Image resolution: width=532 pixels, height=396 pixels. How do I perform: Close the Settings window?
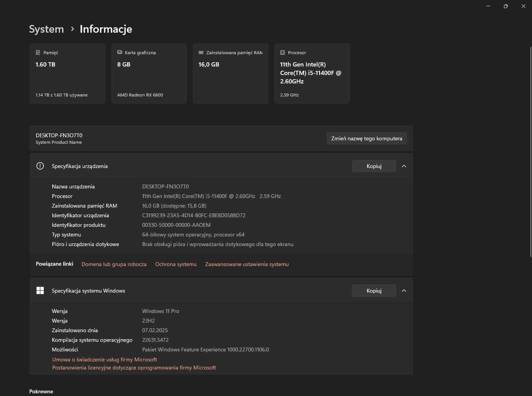coord(523,6)
